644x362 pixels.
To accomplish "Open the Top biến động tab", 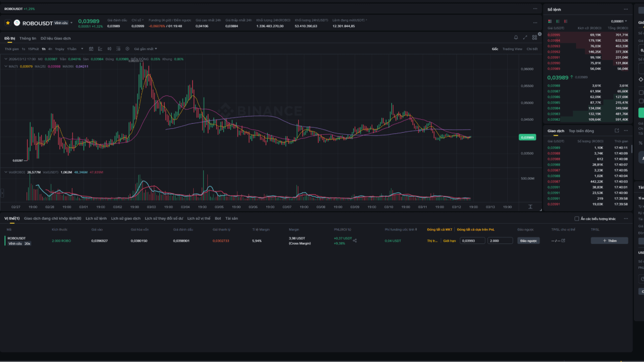I will click(581, 131).
